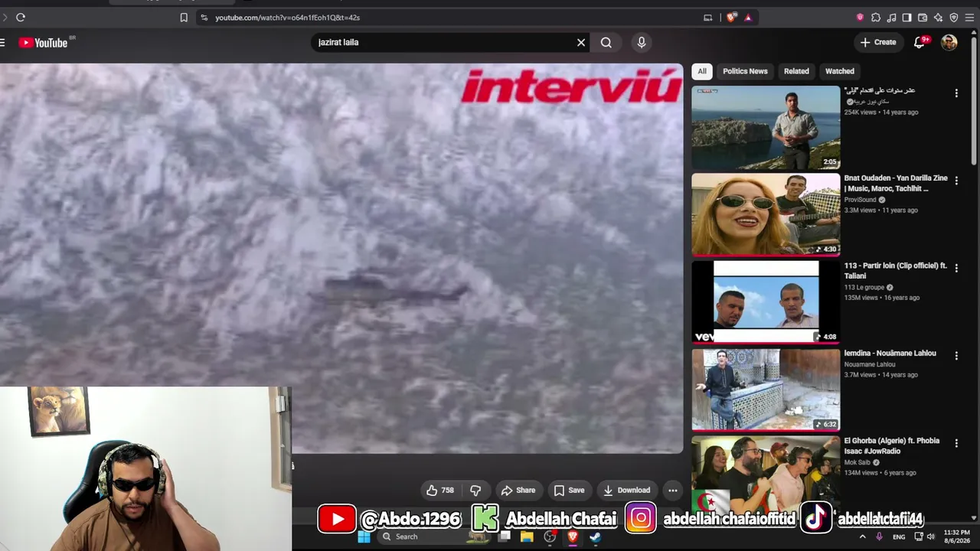Save the video to a playlist

[x=569, y=491]
